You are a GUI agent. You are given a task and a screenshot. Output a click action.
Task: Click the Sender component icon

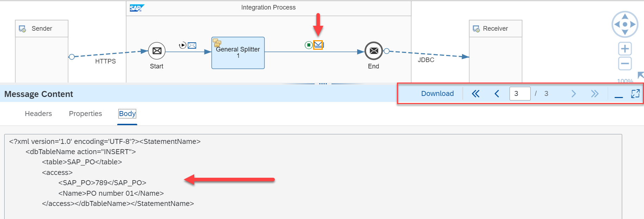point(22,28)
